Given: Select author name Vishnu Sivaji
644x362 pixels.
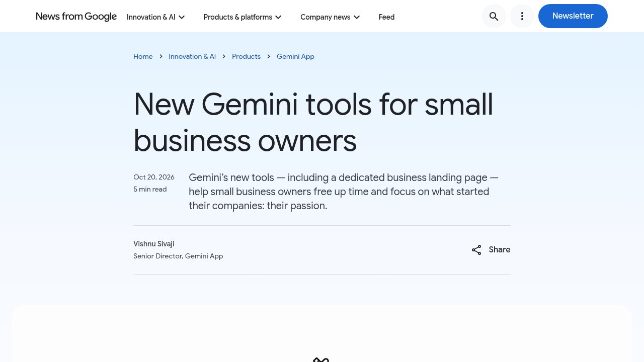Looking at the screenshot, I should (x=154, y=244).
